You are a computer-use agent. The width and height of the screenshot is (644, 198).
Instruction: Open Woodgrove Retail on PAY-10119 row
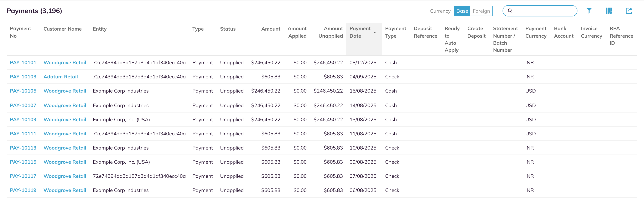pos(65,191)
